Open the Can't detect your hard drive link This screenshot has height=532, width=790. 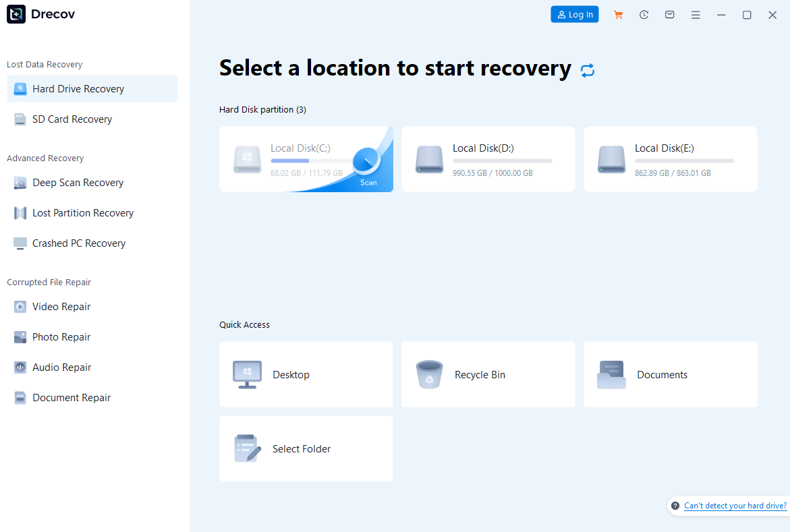click(735, 505)
